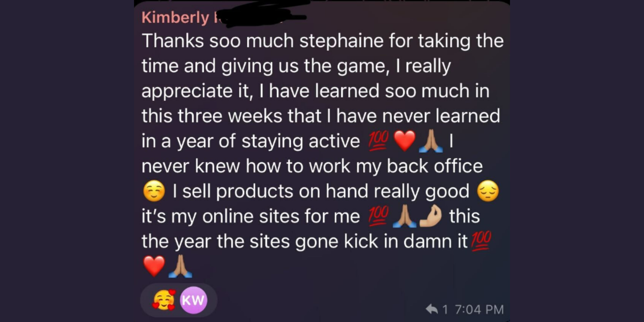Tap the smiling-face-with-hearts reaction emoji
This screenshot has width=644, height=322.
tap(164, 300)
